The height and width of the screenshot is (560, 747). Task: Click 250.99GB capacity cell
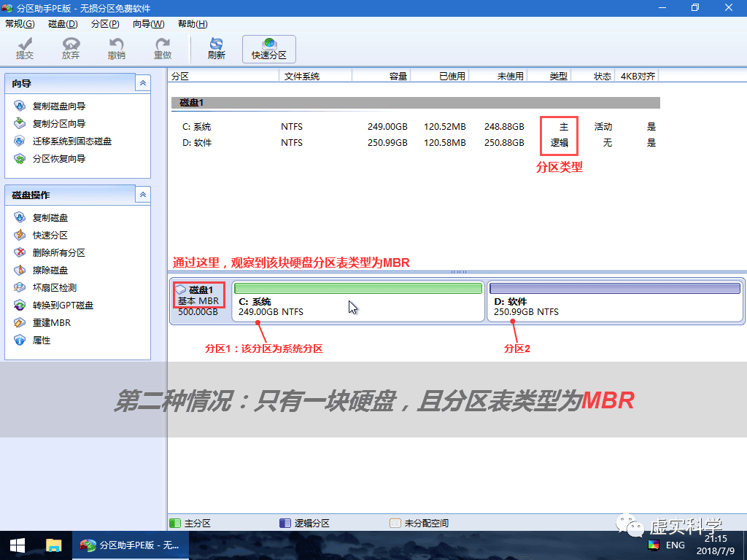point(387,142)
